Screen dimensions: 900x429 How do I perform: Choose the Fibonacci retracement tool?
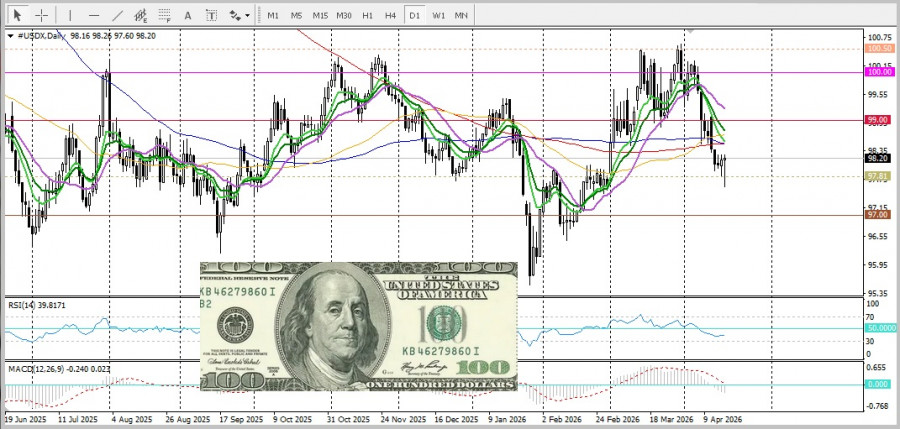tap(164, 16)
